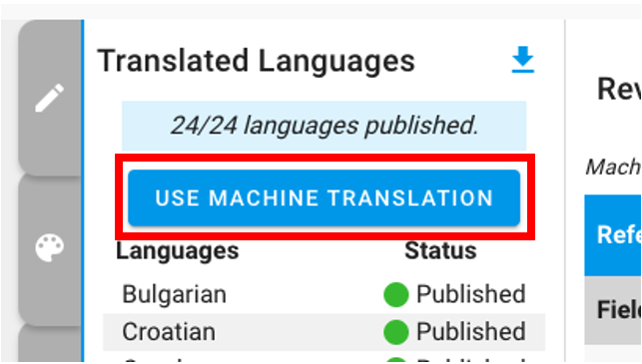642x364 pixels.
Task: Click the Languages column header
Action: tap(178, 250)
